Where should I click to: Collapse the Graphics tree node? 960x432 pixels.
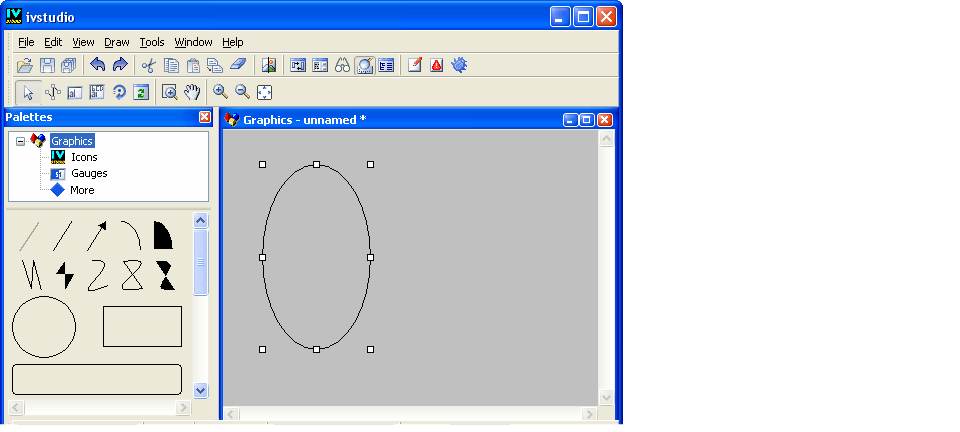click(x=20, y=141)
